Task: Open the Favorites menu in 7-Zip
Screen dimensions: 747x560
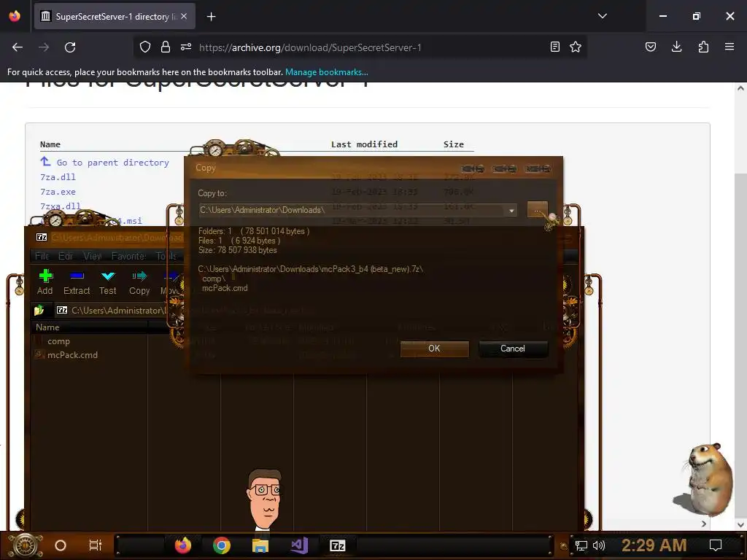Action: click(128, 256)
